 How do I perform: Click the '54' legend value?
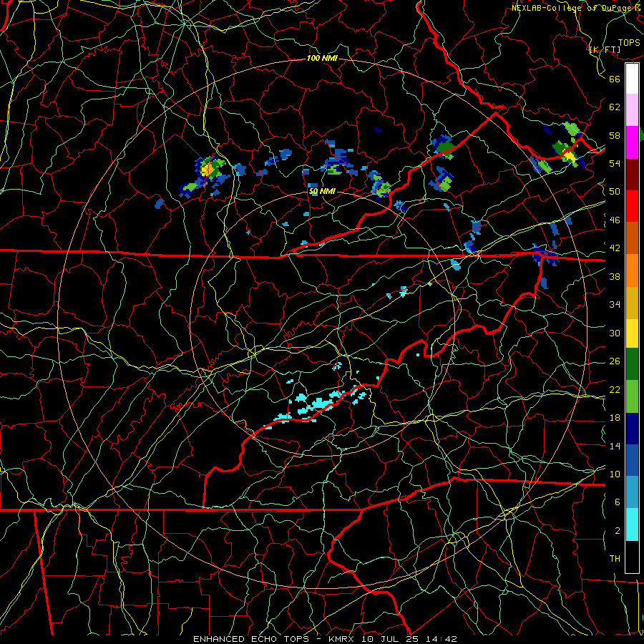click(x=615, y=163)
